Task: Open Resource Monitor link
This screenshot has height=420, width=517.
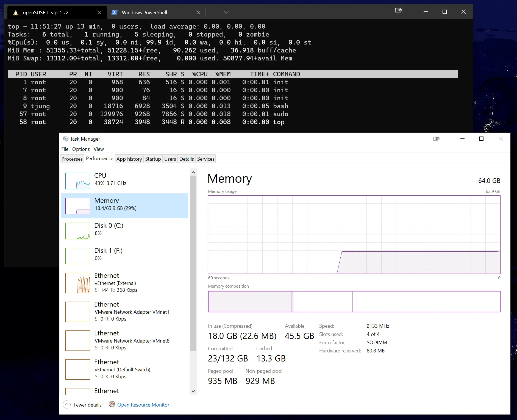Action: (x=143, y=405)
